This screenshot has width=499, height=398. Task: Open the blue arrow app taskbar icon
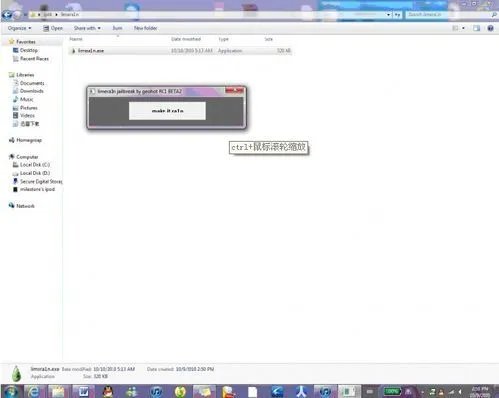coord(277,391)
